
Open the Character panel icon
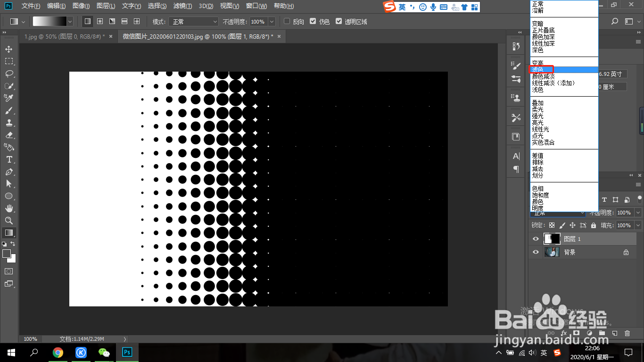(516, 156)
